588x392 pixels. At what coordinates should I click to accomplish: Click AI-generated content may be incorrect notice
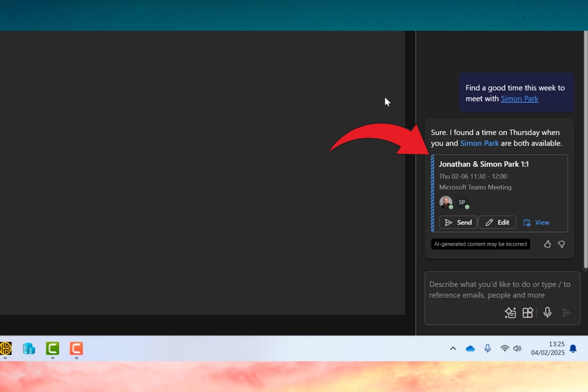click(x=480, y=244)
